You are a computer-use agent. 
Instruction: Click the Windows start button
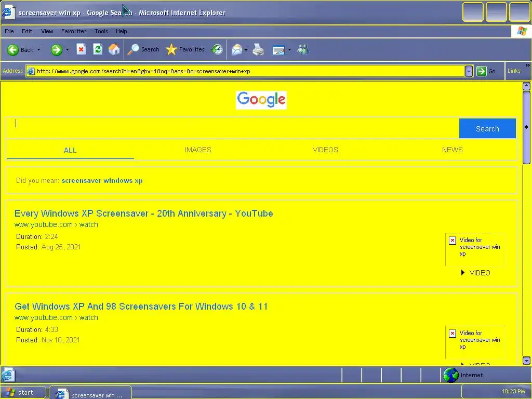click(23, 393)
